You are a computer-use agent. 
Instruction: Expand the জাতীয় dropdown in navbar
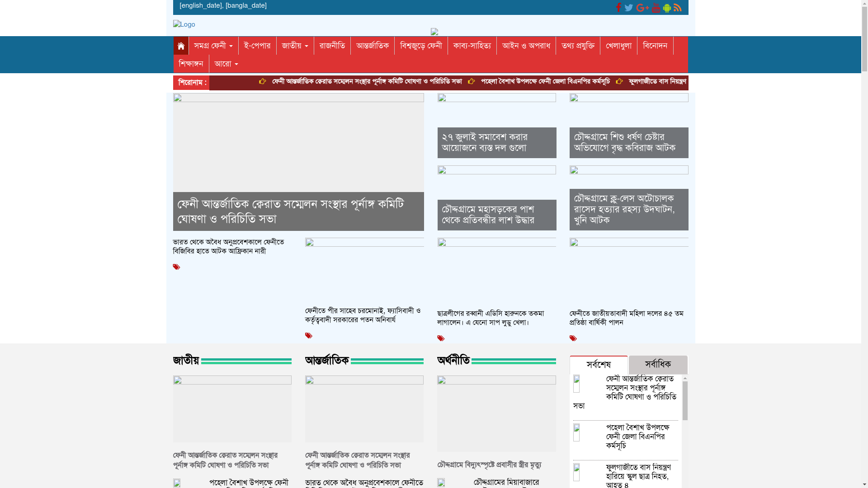[x=295, y=46]
